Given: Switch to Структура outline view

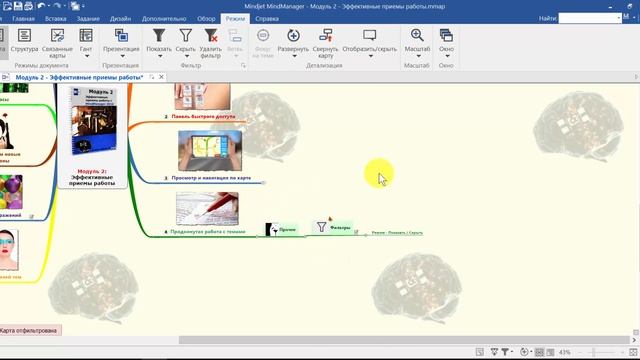Looking at the screenshot, I should click(x=24, y=40).
